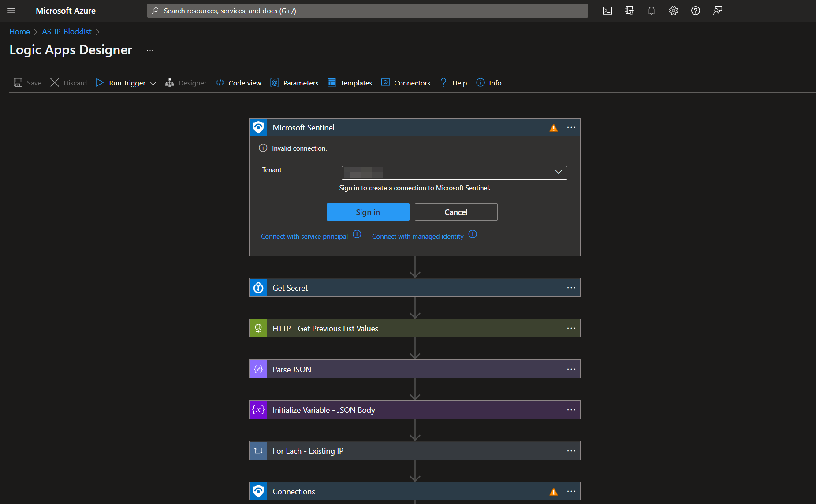Expand the Tenant dropdown
The height and width of the screenshot is (504, 816).
pos(454,172)
